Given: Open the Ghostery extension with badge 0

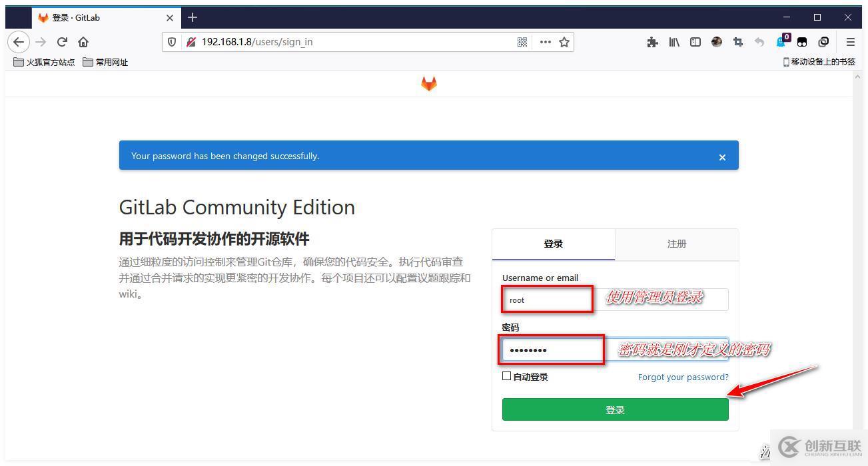Looking at the screenshot, I should (780, 41).
